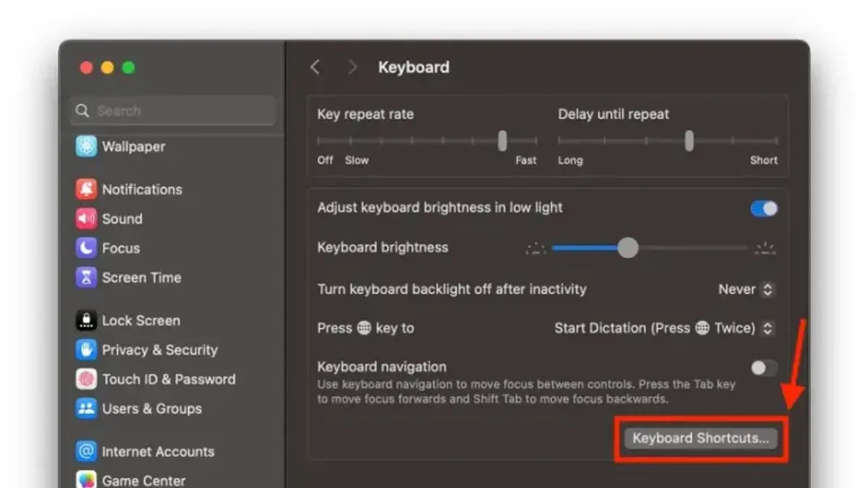The image size is (868, 488).
Task: Click the red close window button
Action: click(86, 67)
